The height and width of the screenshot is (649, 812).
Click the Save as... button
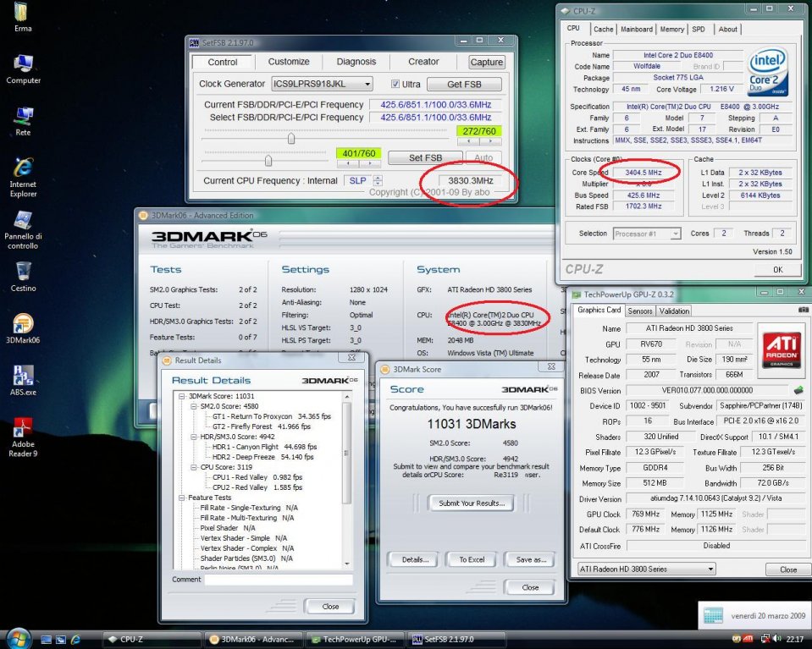click(530, 559)
